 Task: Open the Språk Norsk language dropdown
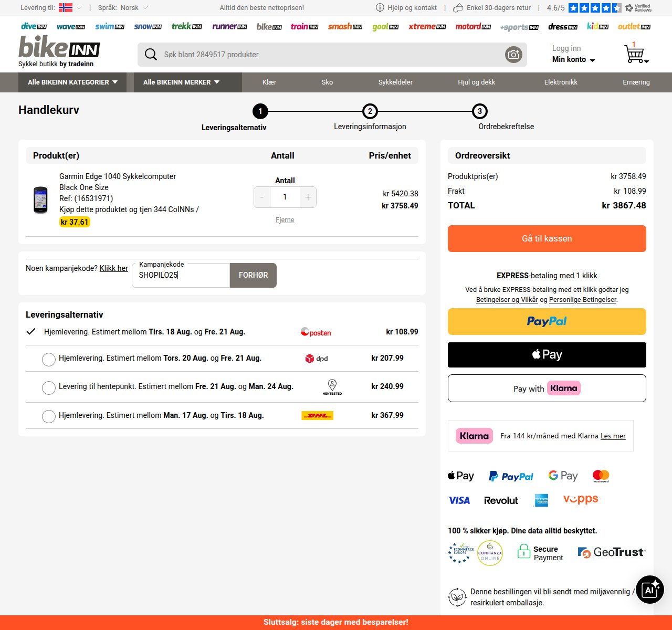pyautogui.click(x=123, y=7)
